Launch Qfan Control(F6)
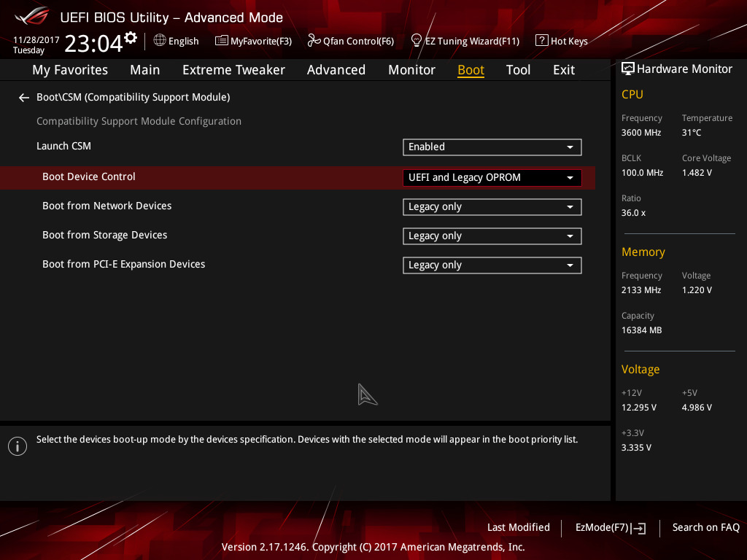 click(358, 42)
